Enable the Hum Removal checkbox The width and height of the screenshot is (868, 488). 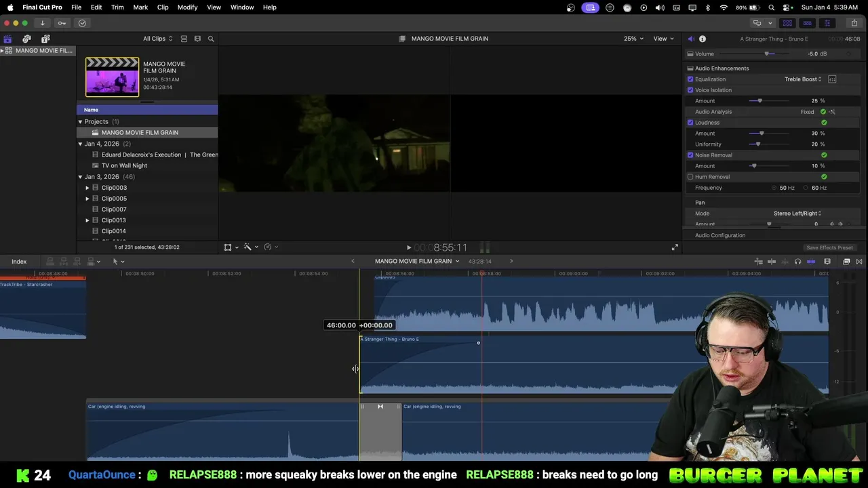tap(690, 177)
